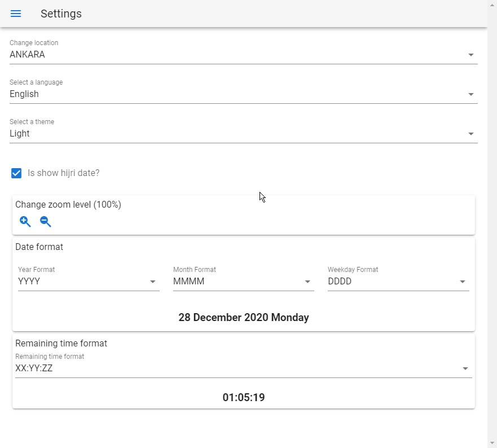Click the zoom out magnifier icon
Screen dimensions: 497x448
pos(46,222)
